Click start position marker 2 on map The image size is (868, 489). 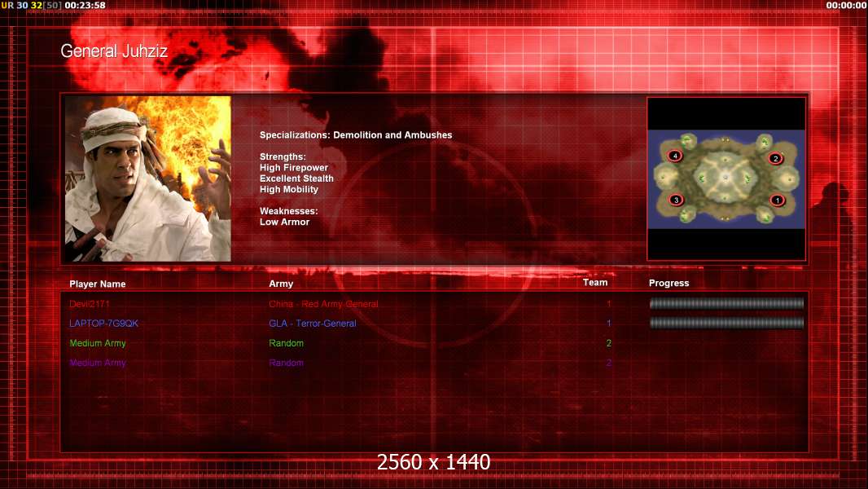tap(775, 158)
